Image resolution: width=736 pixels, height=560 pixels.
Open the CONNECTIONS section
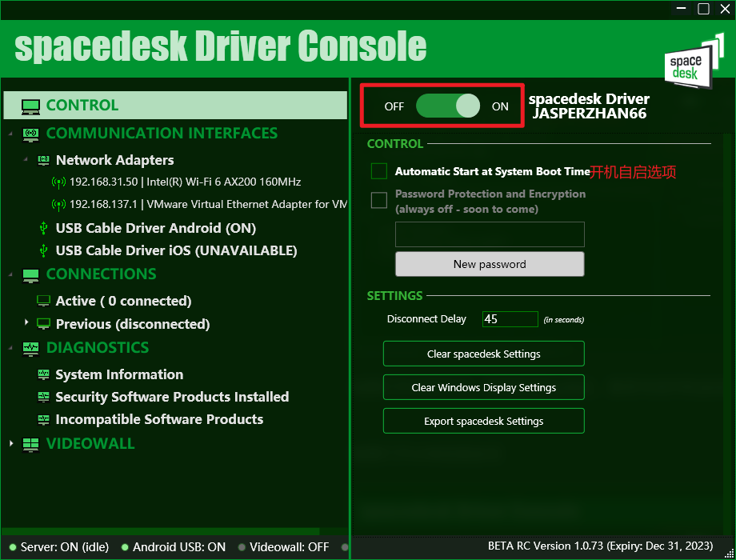pos(101,274)
